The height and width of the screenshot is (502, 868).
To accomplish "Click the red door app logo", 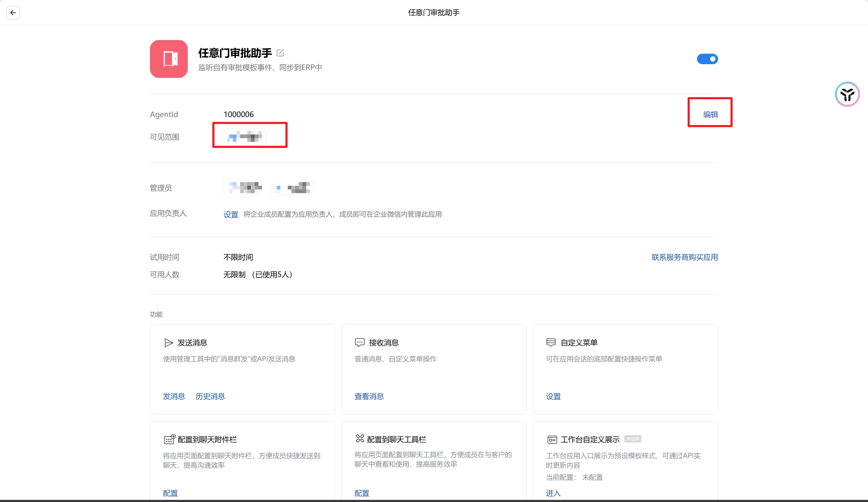I will pos(169,59).
